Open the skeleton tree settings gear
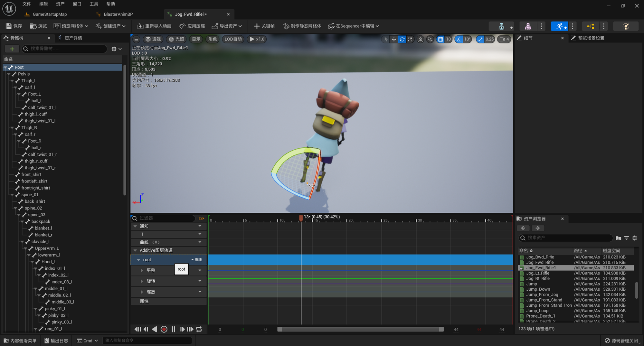This screenshot has width=644, height=346. click(116, 49)
